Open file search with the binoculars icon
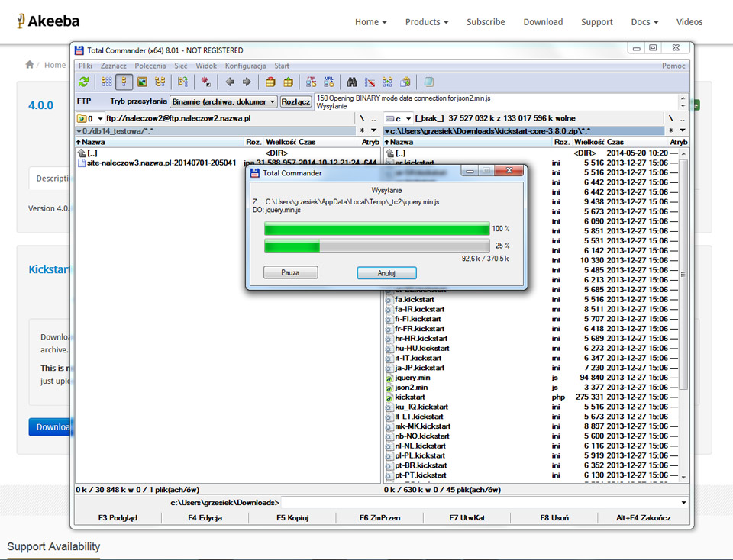This screenshot has width=733, height=560. point(352,82)
